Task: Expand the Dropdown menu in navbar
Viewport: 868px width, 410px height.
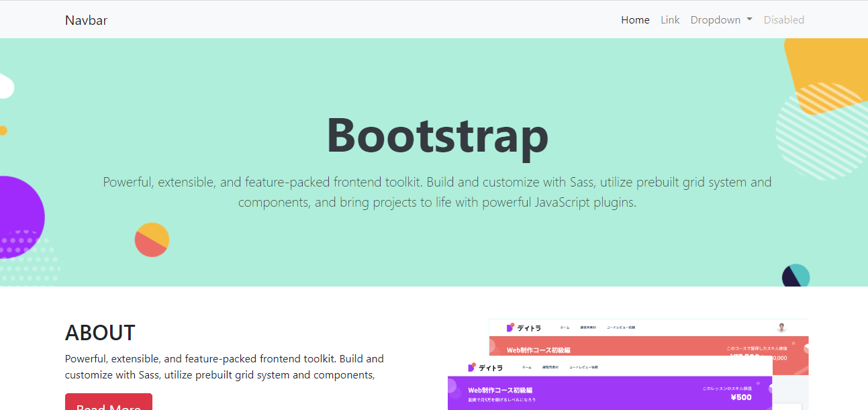Action: 720,20
